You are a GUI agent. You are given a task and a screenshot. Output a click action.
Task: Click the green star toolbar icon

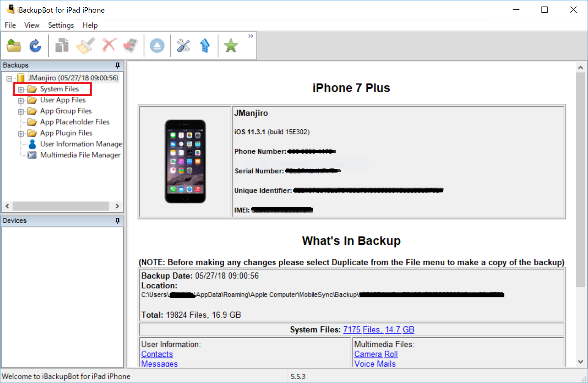click(x=231, y=45)
